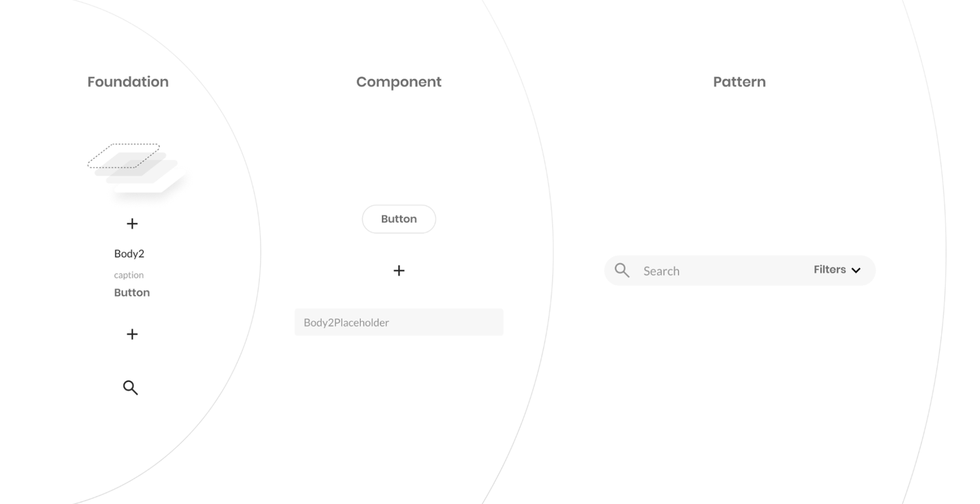This screenshot has width=980, height=504.
Task: Click the plus sign above the Body2 text
Action: tap(132, 223)
